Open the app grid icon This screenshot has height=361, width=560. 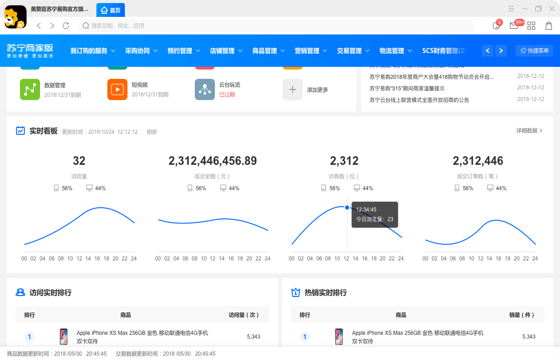tap(531, 26)
